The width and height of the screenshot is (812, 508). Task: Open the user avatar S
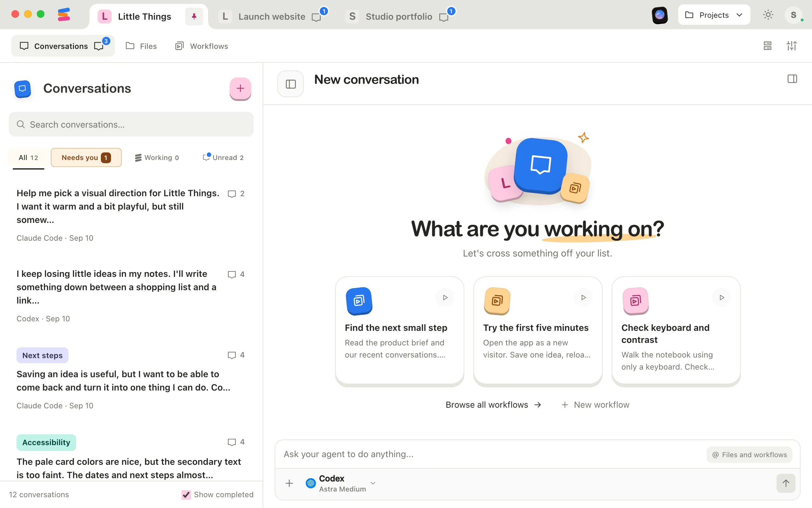[793, 15]
